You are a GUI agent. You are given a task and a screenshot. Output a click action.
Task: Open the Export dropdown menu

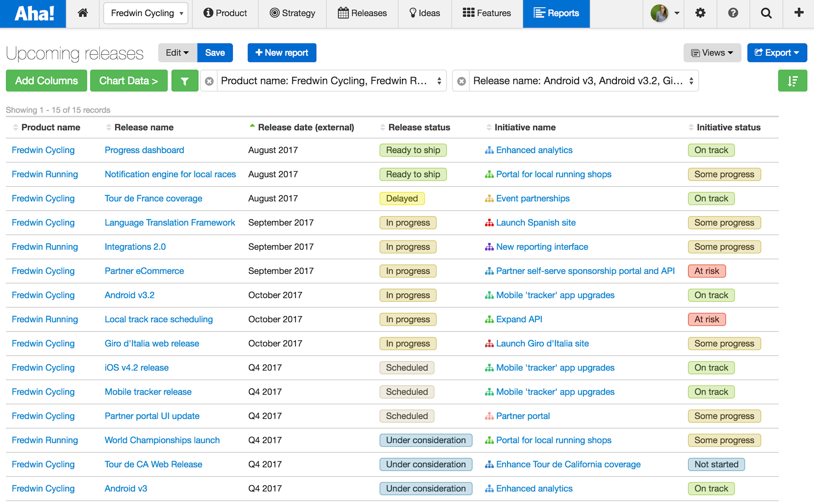pyautogui.click(x=777, y=53)
